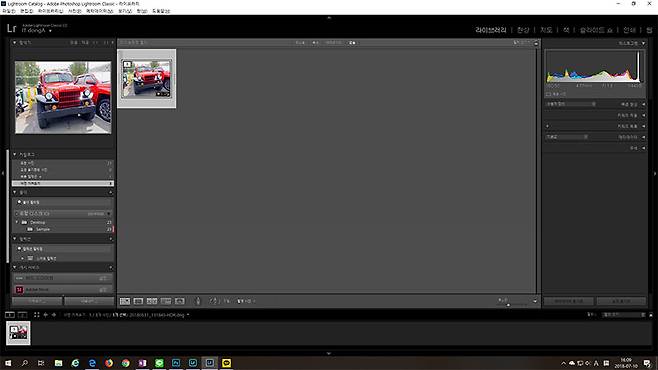
Task: Collapse the Publish Services panel
Action: 15,267
